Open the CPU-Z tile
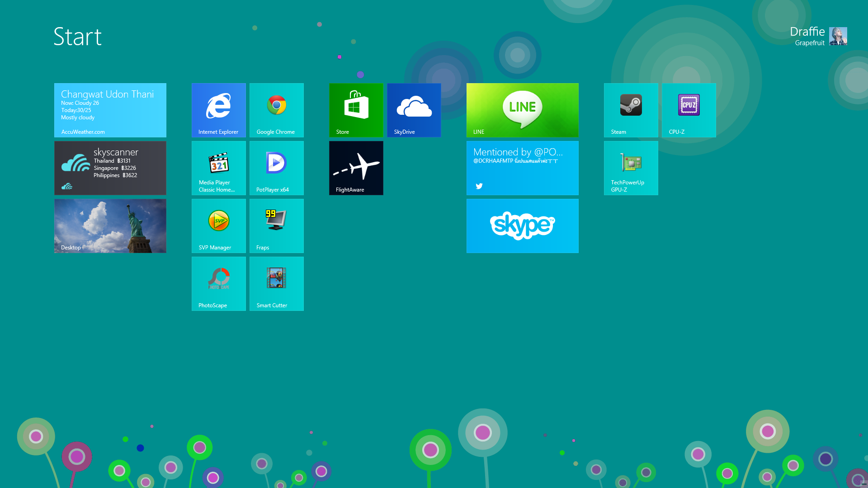Viewport: 868px width, 488px height. coord(689,110)
